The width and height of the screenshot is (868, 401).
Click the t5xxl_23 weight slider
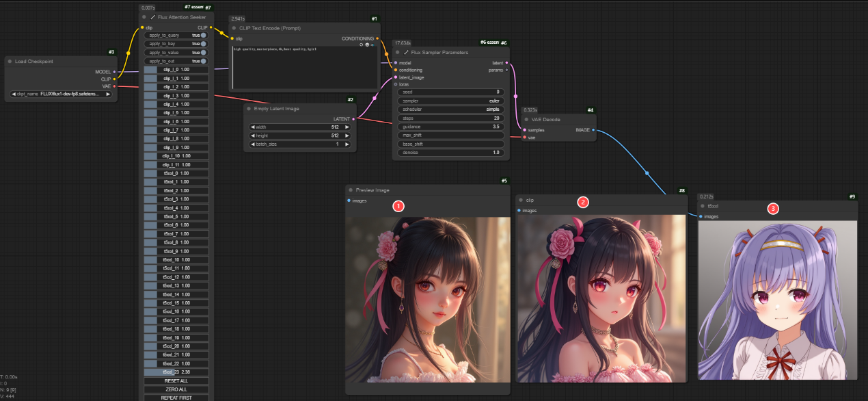pyautogui.click(x=176, y=372)
